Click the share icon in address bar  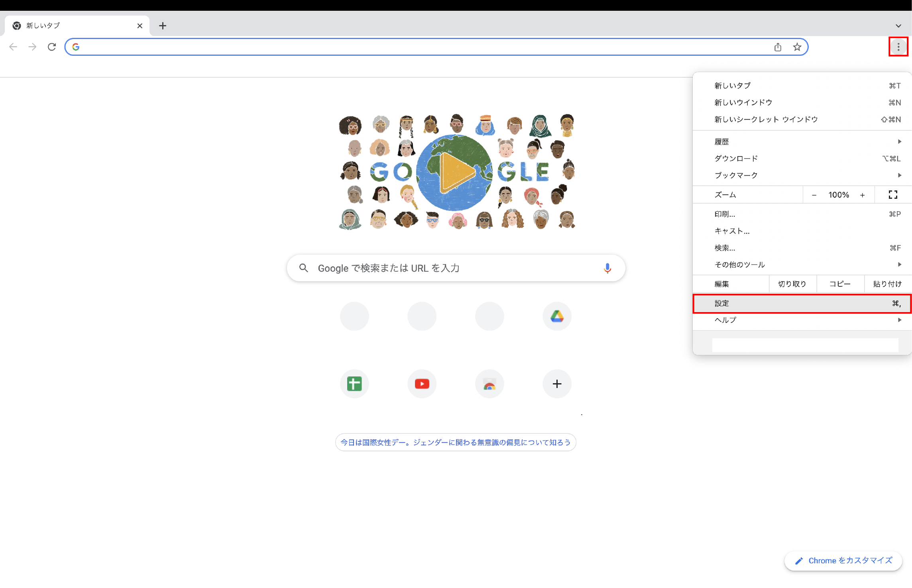tap(778, 47)
